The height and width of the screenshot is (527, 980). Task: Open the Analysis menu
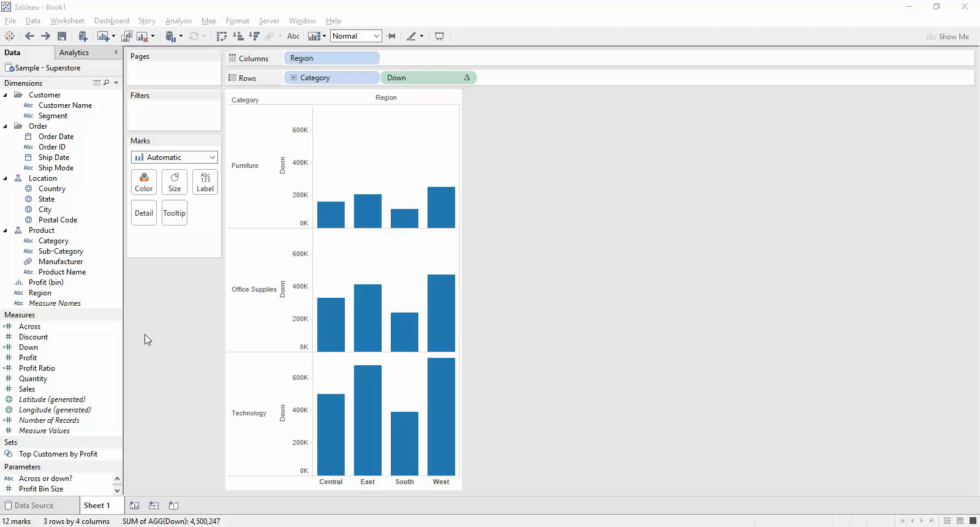click(178, 21)
